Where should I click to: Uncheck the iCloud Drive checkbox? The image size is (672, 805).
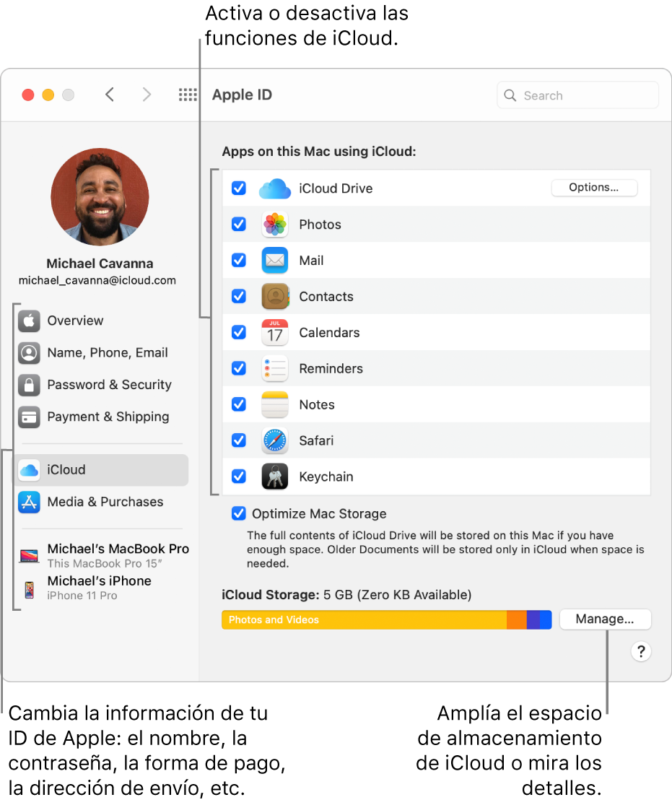(239, 188)
